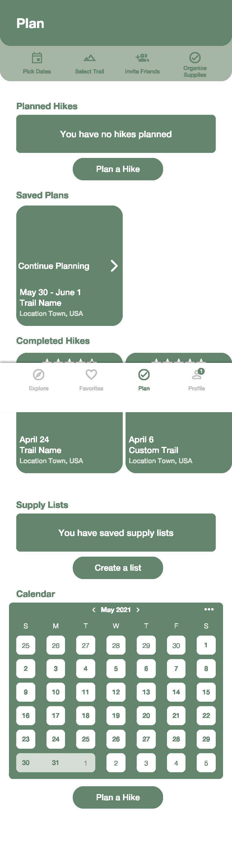Tap the Pick Dates calendar icon
The image size is (232, 868).
pos(37,58)
